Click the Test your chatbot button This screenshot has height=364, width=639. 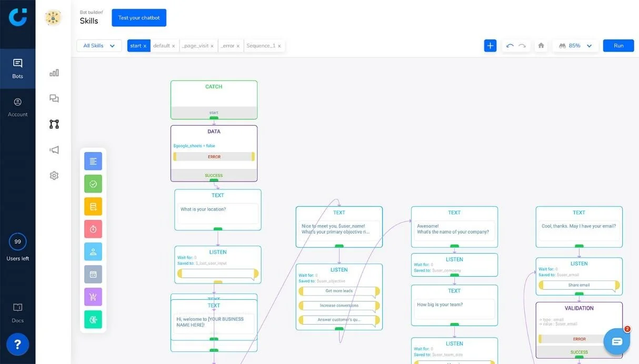click(139, 18)
